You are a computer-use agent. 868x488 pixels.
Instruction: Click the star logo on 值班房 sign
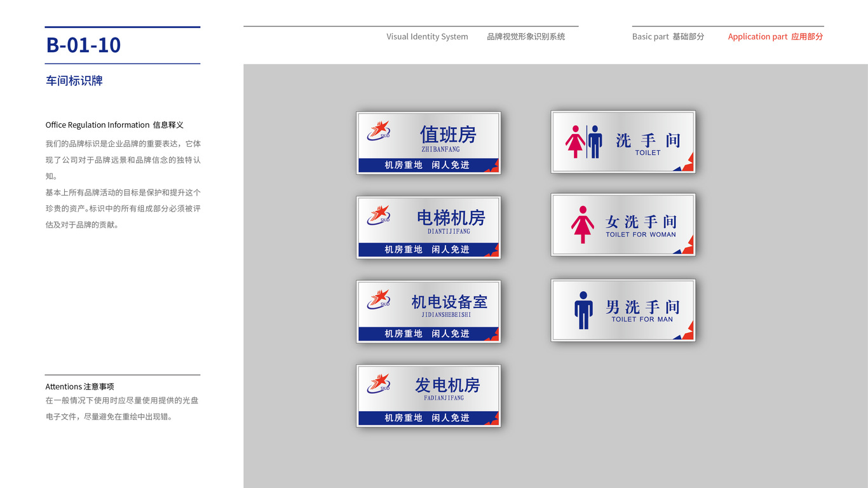click(379, 130)
